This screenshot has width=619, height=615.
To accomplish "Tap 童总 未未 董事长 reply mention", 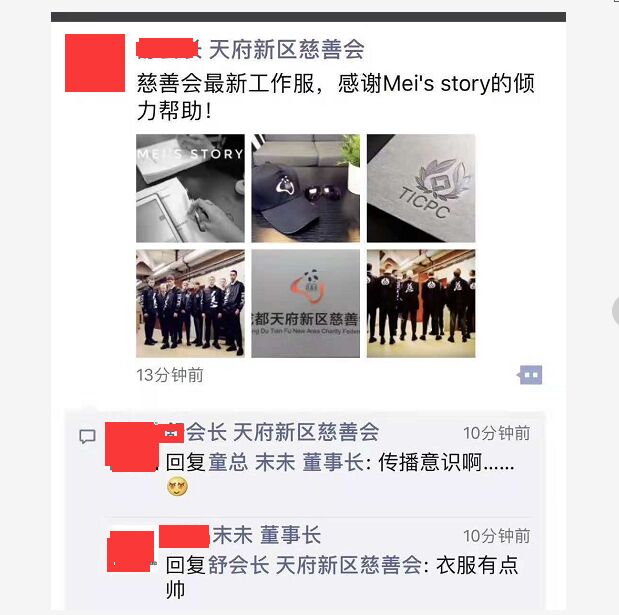I will pos(286,462).
